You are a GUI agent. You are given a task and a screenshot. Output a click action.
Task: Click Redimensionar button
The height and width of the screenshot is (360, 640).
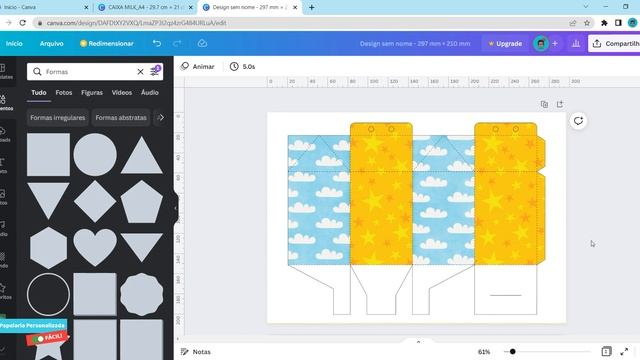pos(107,43)
